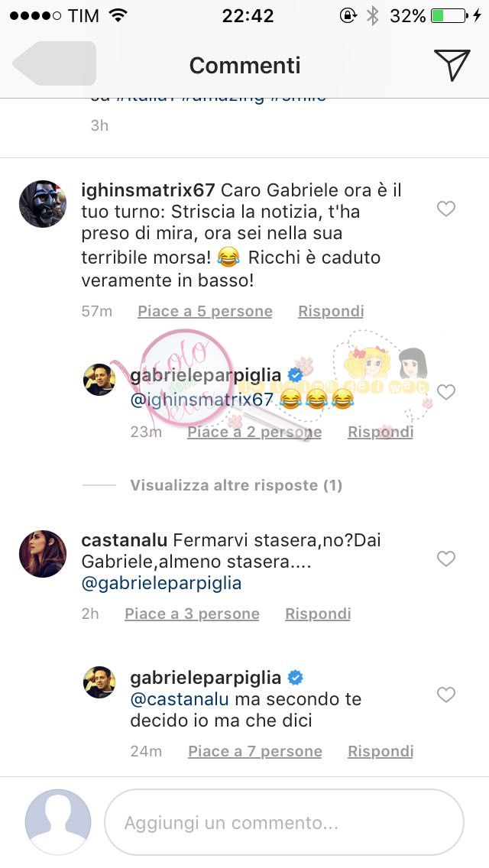Open gabrieleparpiglia's avatar on the emoji reply
489x868 pixels.
(x=99, y=380)
